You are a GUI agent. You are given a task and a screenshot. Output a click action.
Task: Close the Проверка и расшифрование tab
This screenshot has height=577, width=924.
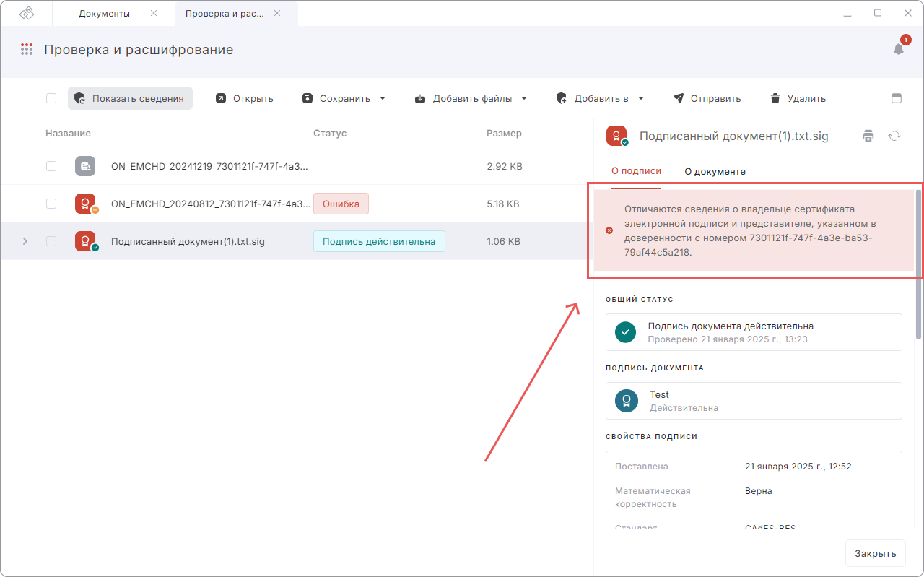pyautogui.click(x=278, y=13)
